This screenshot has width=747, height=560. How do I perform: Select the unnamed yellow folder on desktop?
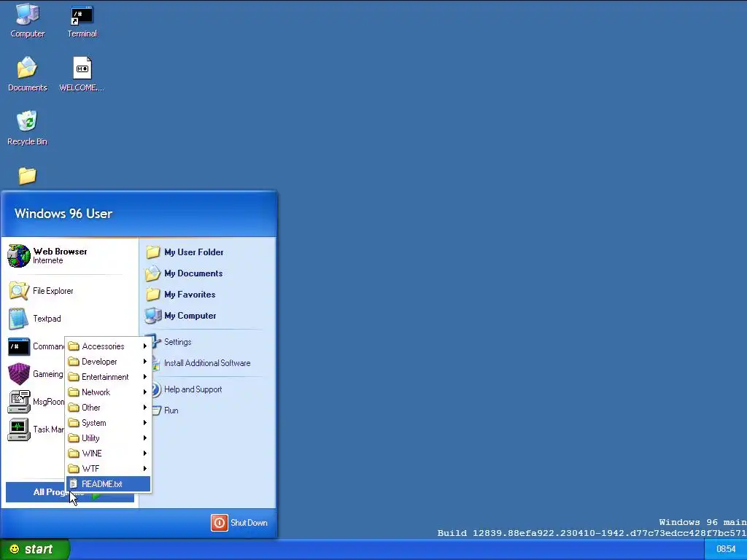click(x=27, y=176)
